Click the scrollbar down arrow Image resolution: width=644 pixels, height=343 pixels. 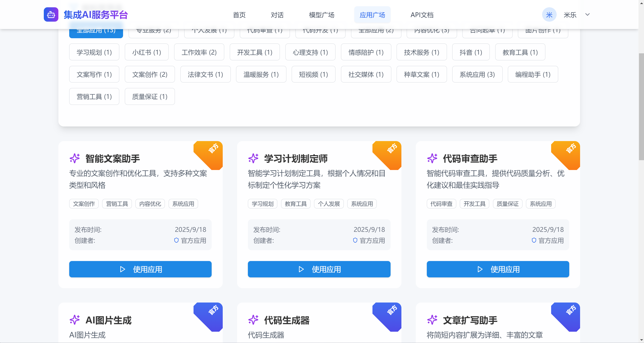(x=641, y=340)
